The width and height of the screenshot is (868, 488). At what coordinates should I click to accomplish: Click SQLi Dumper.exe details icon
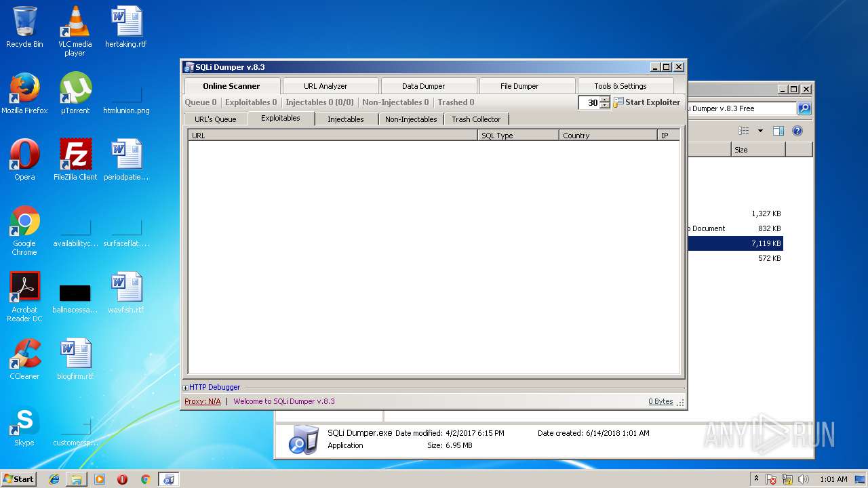pos(303,439)
